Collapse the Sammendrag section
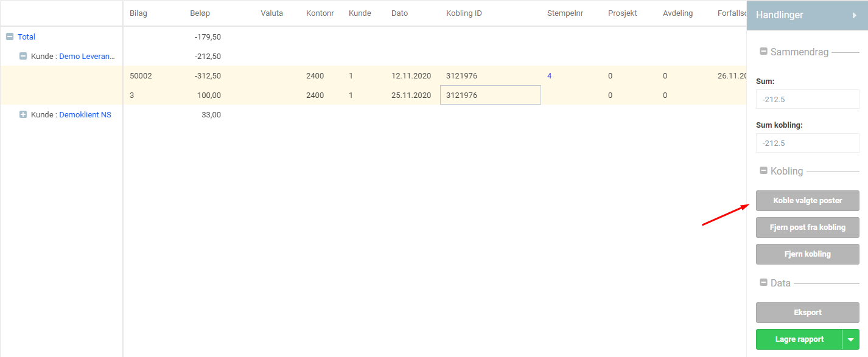The width and height of the screenshot is (868, 357). [763, 52]
